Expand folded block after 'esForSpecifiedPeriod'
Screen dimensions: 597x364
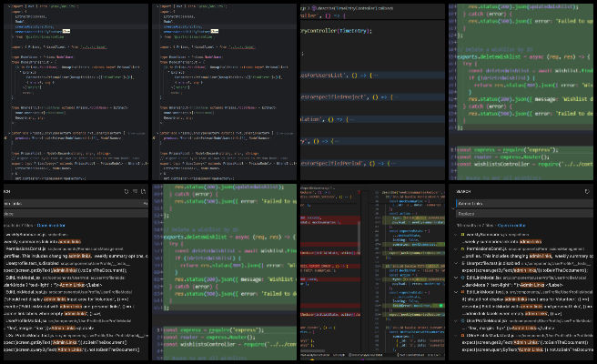pos(393,163)
